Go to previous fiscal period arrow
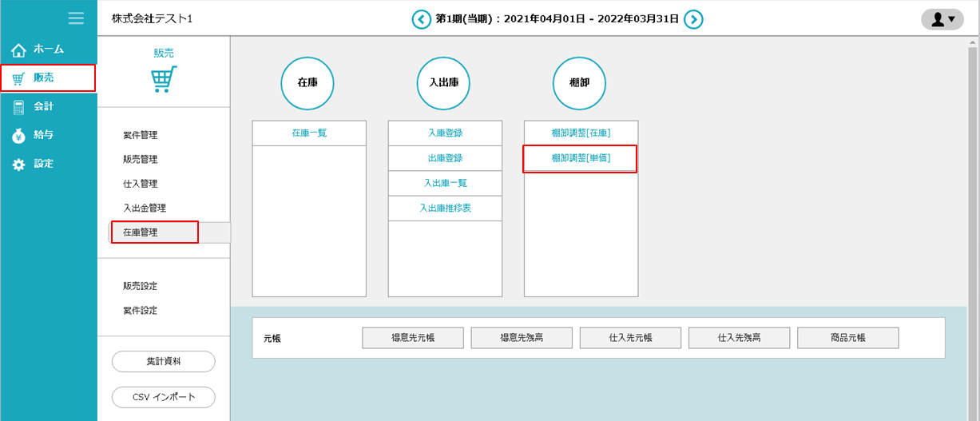This screenshot has width=980, height=421. click(421, 18)
